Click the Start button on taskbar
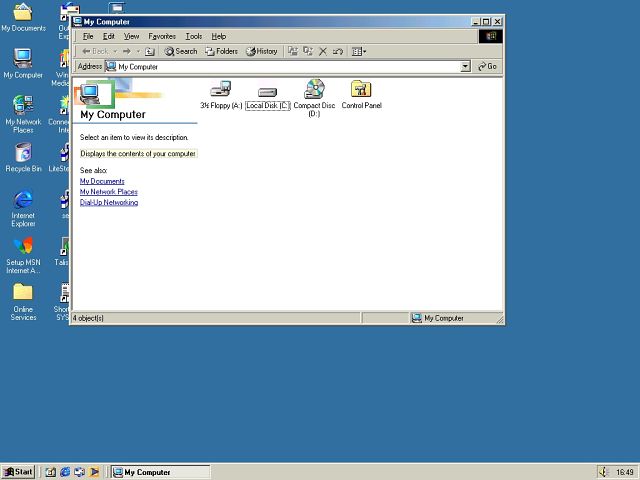The height and width of the screenshot is (480, 640). pyautogui.click(x=18, y=472)
